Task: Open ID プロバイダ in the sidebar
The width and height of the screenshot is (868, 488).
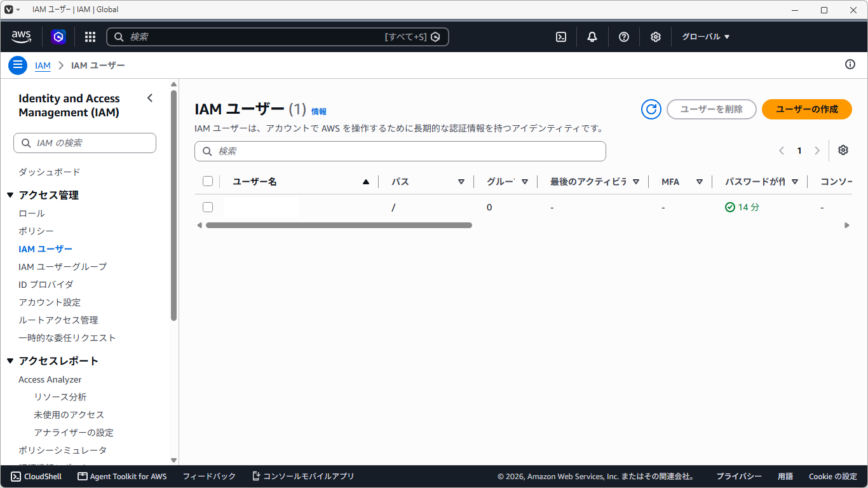Action: click(46, 285)
